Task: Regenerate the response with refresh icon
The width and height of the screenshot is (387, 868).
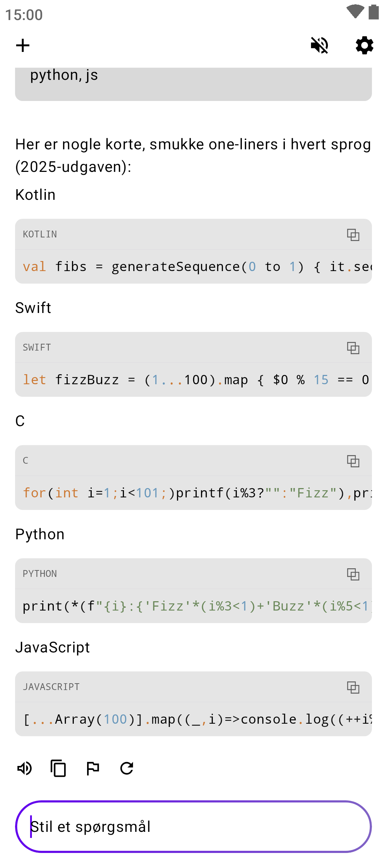Action: click(127, 768)
